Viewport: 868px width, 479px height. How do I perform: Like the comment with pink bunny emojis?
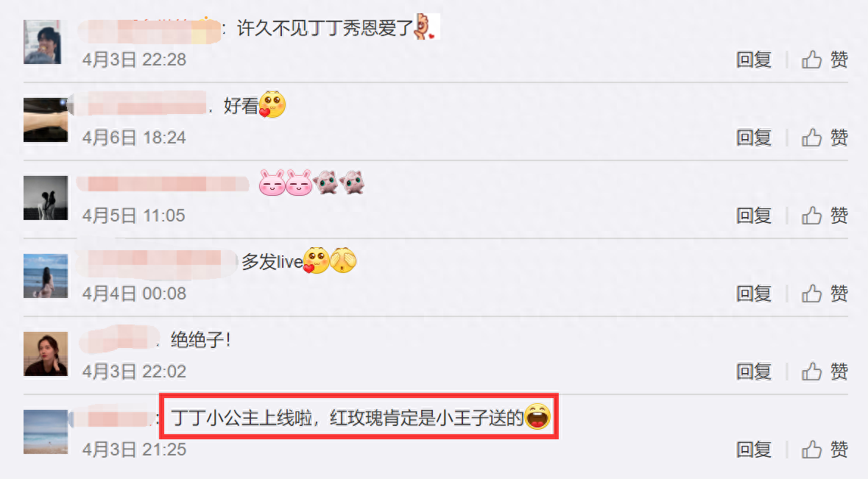pos(825,215)
